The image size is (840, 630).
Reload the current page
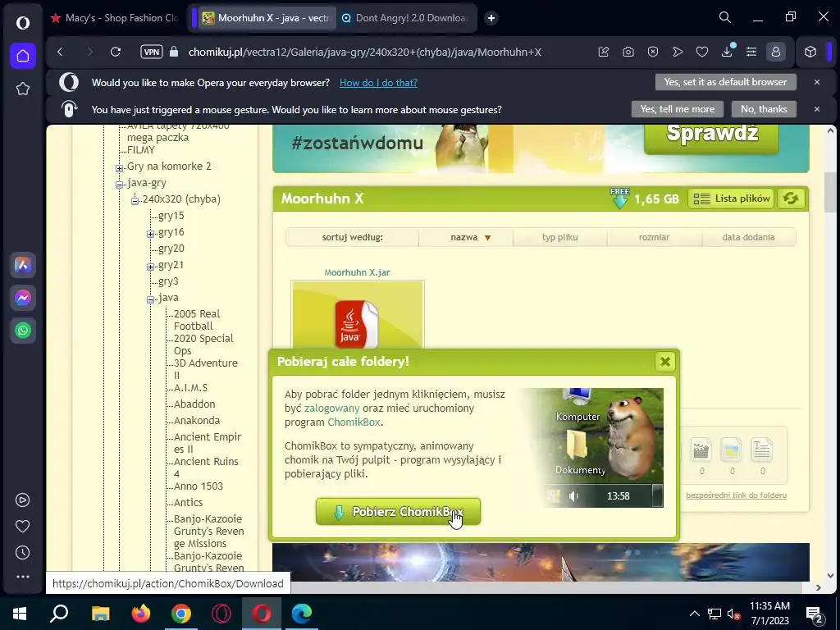pos(115,52)
